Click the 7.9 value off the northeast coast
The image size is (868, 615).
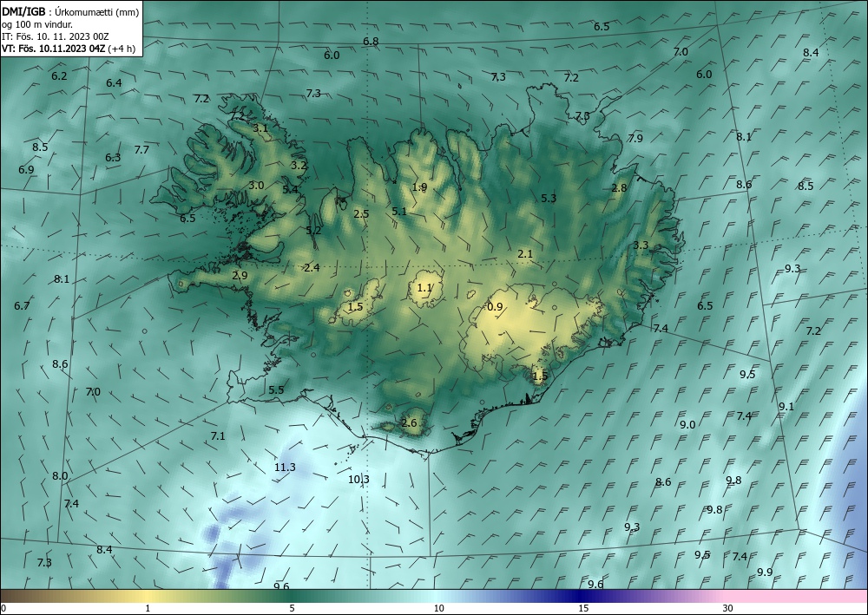635,138
